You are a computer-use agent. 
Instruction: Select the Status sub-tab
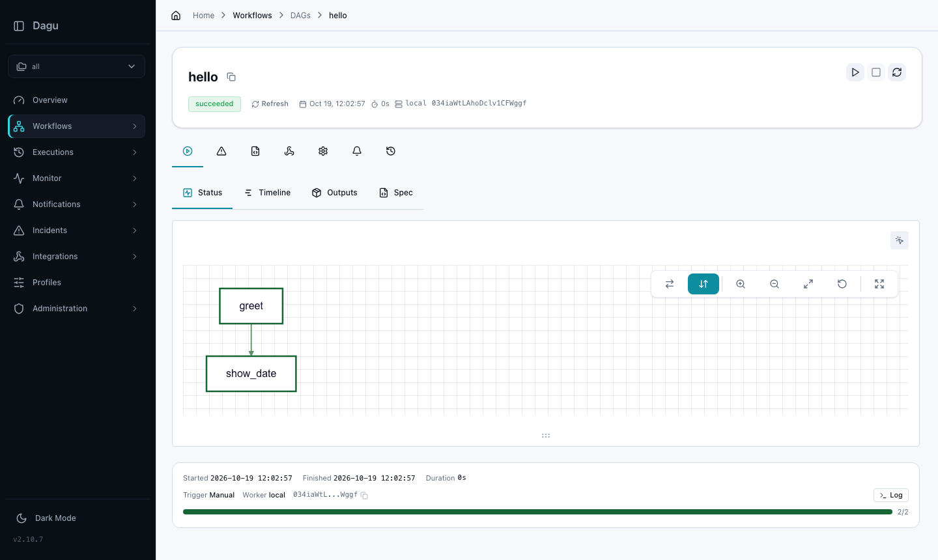click(203, 193)
